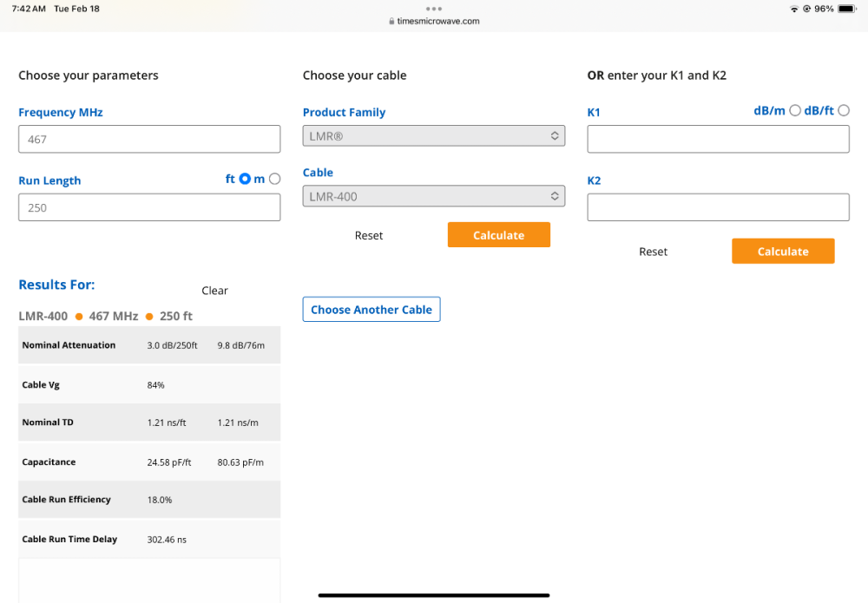Click into the Run Length input field
Image resolution: width=868 pixels, height=603 pixels.
click(x=149, y=207)
